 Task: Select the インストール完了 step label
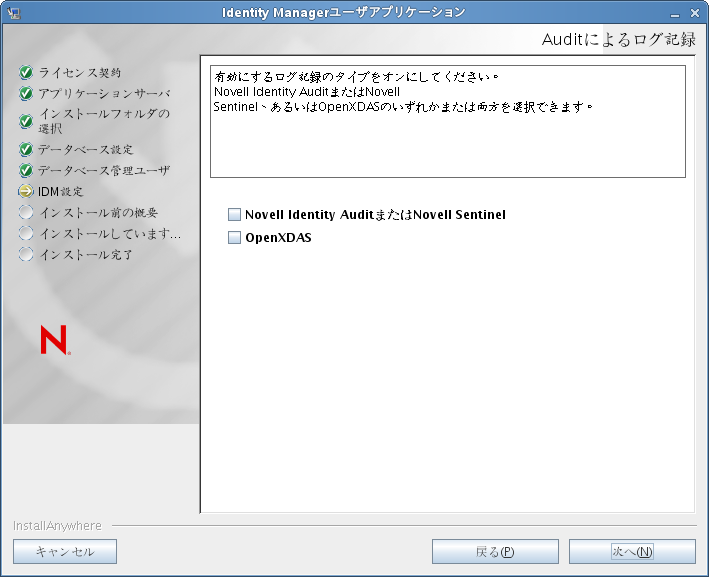point(86,255)
